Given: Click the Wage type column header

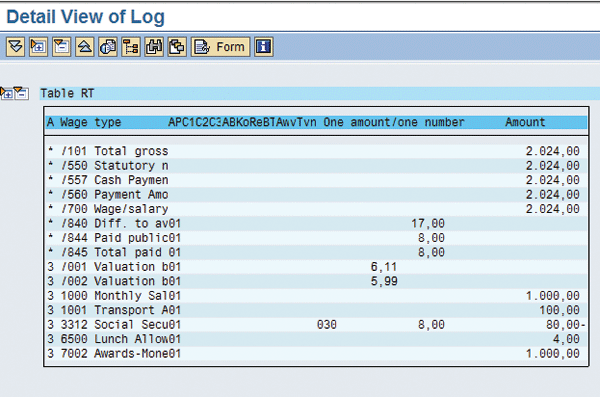Looking at the screenshot, I should [90, 122].
